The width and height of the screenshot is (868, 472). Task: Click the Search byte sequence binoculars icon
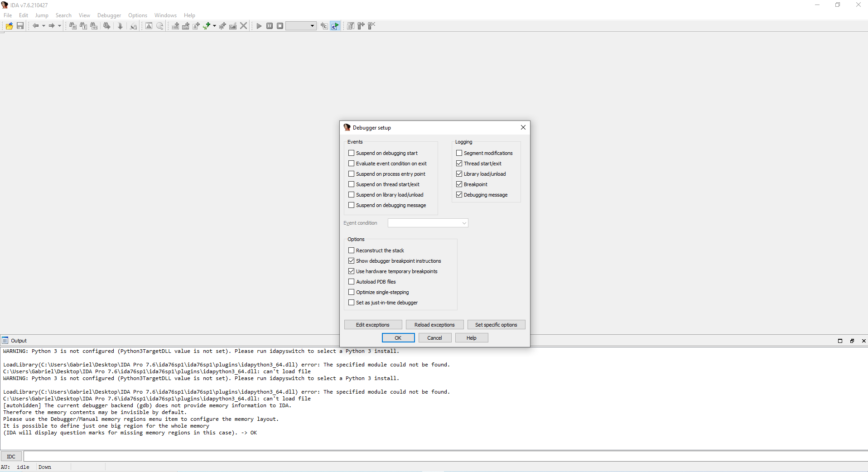click(x=94, y=26)
